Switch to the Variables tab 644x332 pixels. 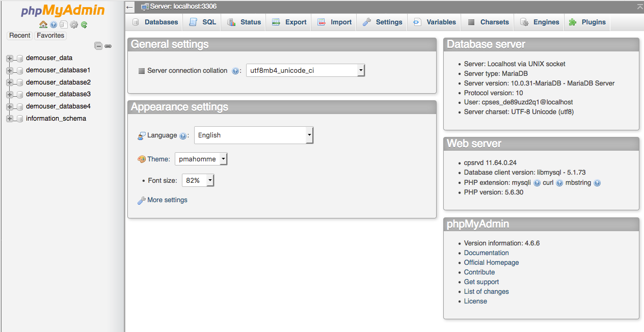pos(439,22)
